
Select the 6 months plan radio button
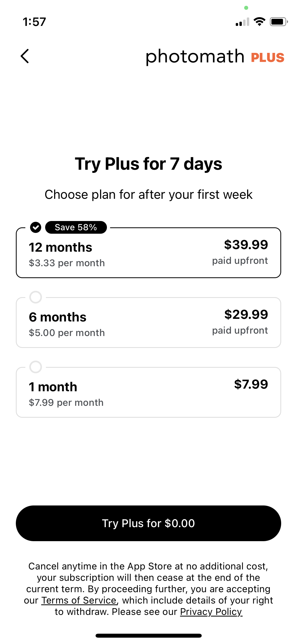tap(36, 297)
